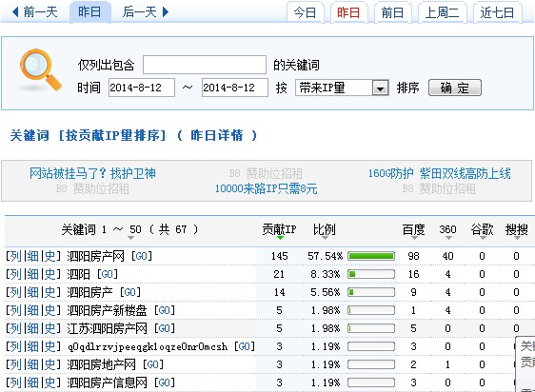Open the 带来IP量 sort dropdown

tap(342, 88)
